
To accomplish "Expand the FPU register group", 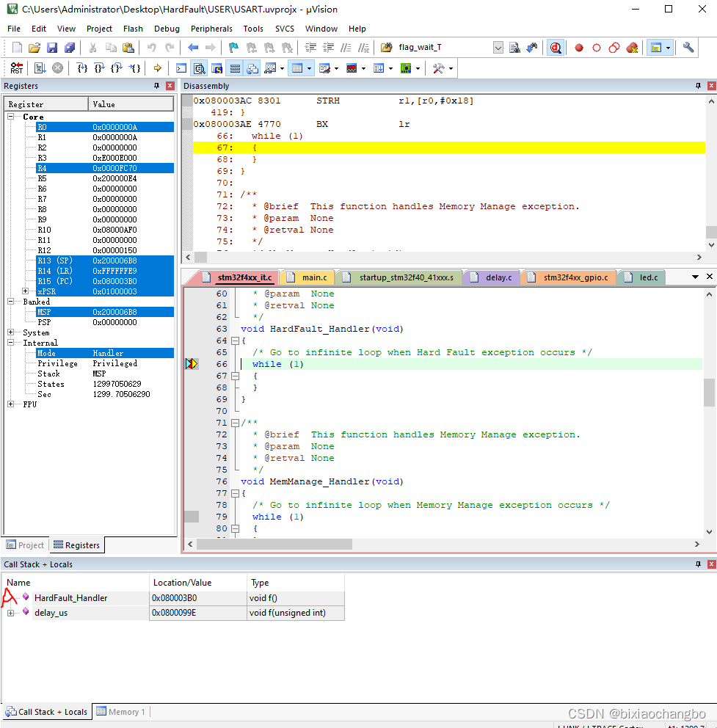I will click(11, 404).
